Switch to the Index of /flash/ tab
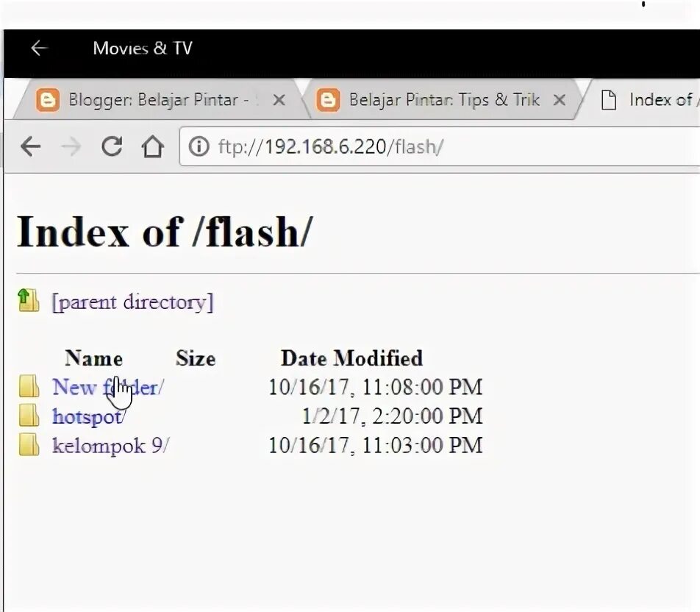Screen dimensions: 700x612 click(x=654, y=99)
